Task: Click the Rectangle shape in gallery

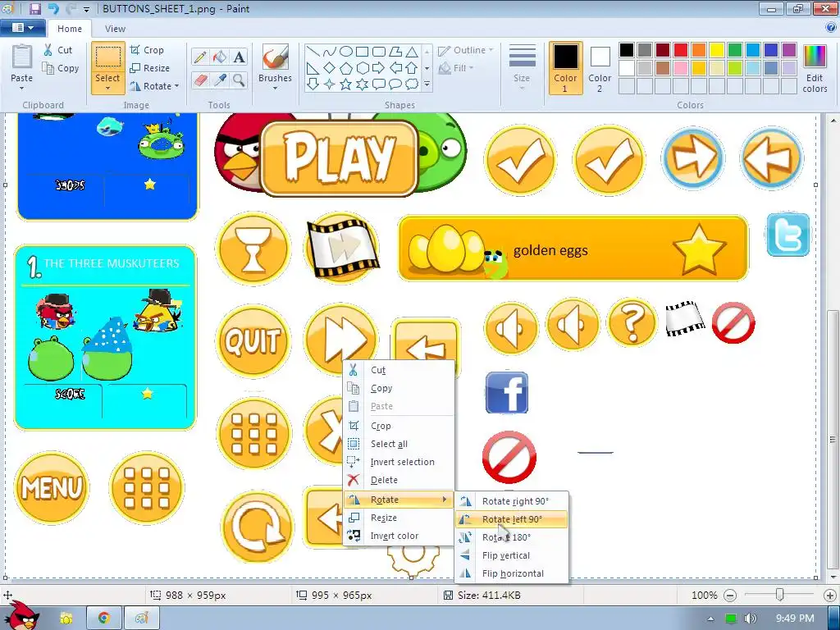Action: (362, 52)
